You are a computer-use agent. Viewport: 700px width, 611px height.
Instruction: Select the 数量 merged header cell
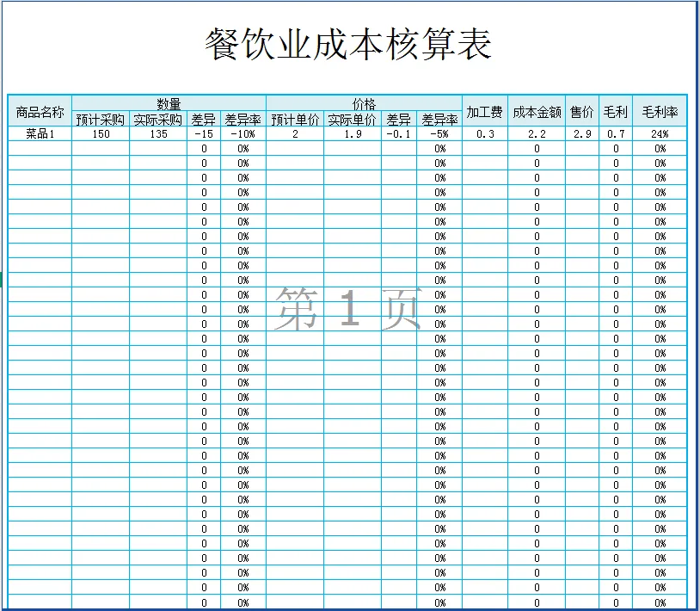(169, 103)
